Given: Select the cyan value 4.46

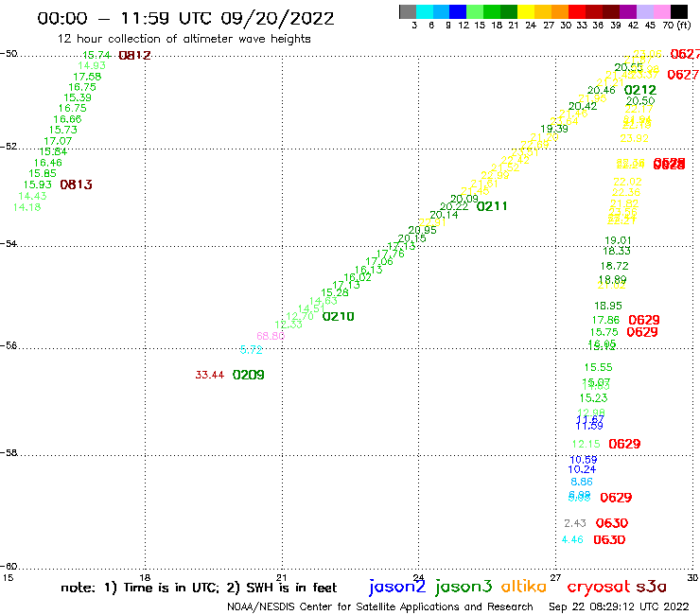Looking at the screenshot, I should (x=572, y=539).
